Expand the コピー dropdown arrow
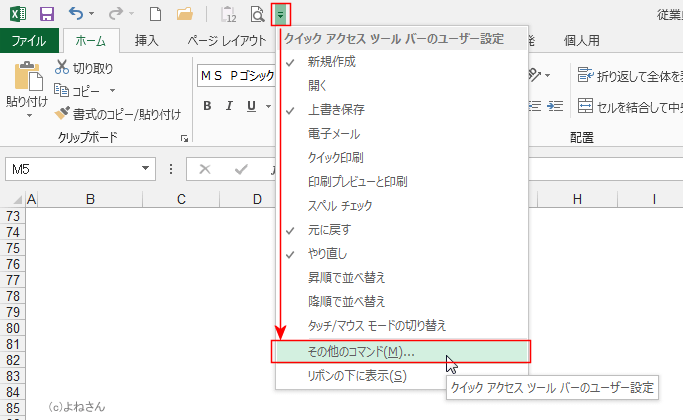This screenshot has width=683, height=420. click(x=112, y=91)
